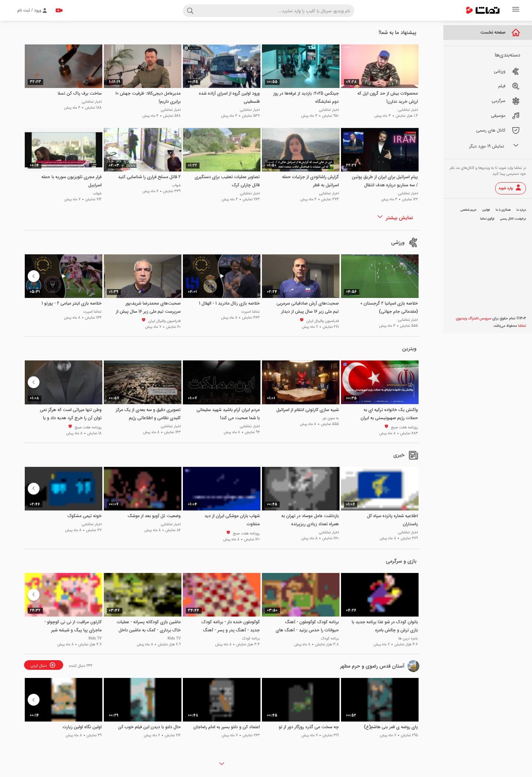Click previous arrow on ویترین carousel
532x777 pixels.
[x=34, y=382]
